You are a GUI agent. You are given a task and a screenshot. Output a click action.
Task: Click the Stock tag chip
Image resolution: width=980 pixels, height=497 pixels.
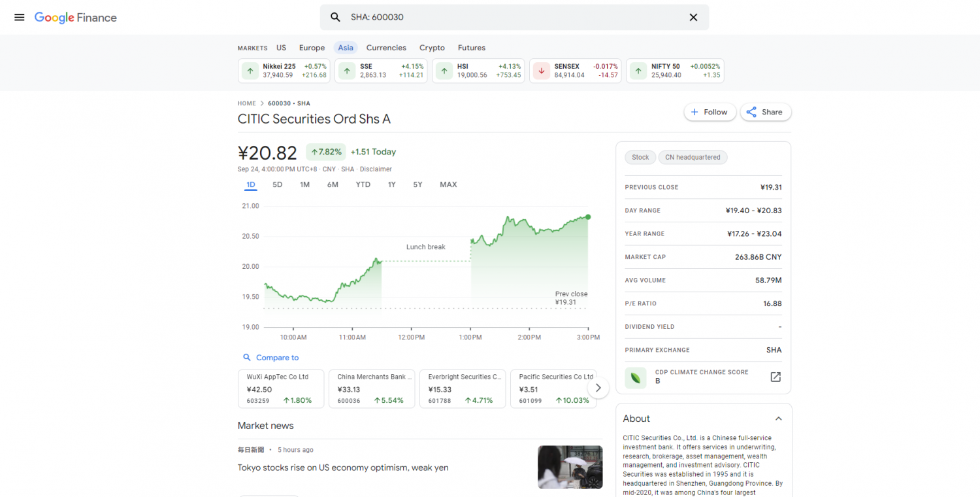(640, 158)
